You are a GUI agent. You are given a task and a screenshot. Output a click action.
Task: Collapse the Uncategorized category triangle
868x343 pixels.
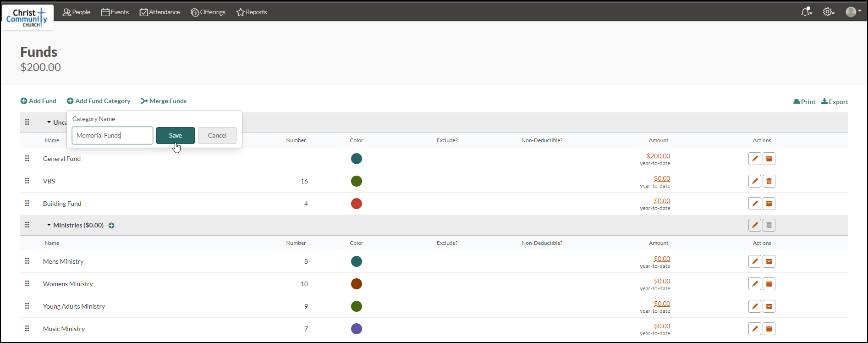tap(49, 122)
